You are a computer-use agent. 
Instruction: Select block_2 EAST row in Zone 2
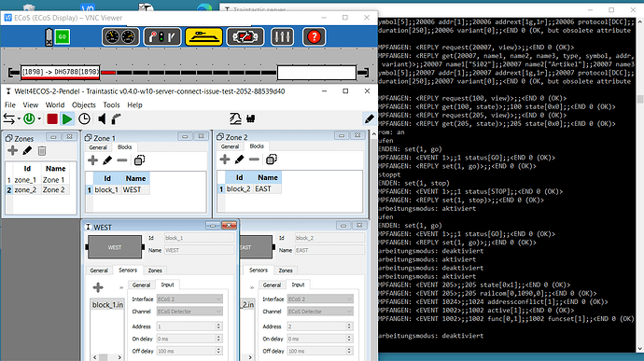pos(250,189)
